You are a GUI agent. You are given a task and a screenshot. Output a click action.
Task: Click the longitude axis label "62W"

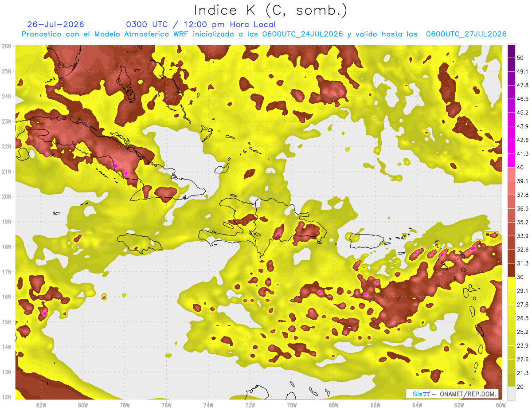pyautogui.click(x=459, y=405)
